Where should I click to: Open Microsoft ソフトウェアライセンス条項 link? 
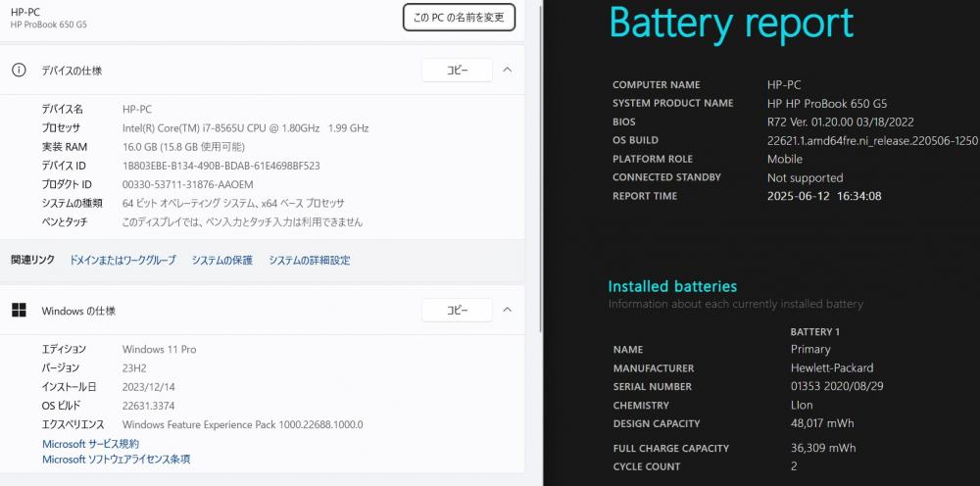tap(117, 460)
